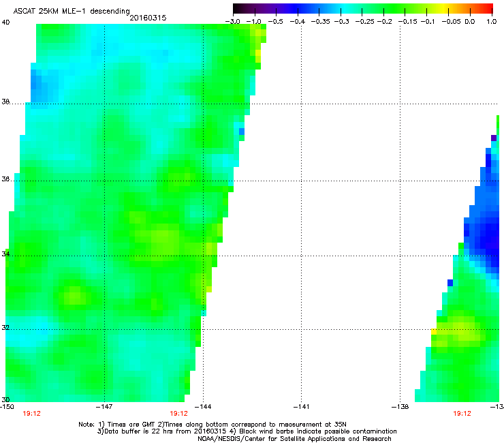Click the red 19:12 time below -150

pos(31,414)
